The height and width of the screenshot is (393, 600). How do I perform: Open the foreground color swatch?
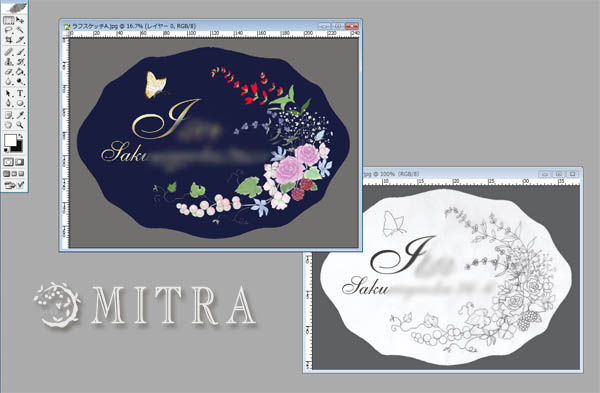click(10, 140)
